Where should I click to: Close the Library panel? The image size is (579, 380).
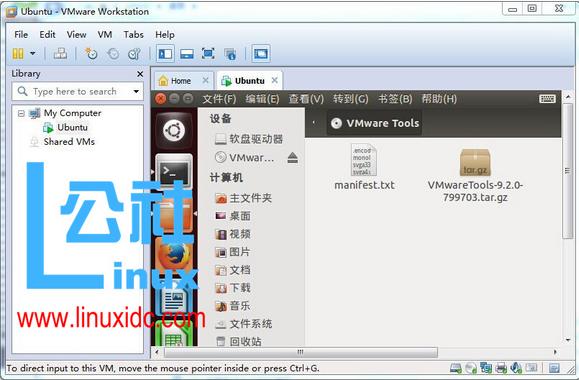[140, 74]
